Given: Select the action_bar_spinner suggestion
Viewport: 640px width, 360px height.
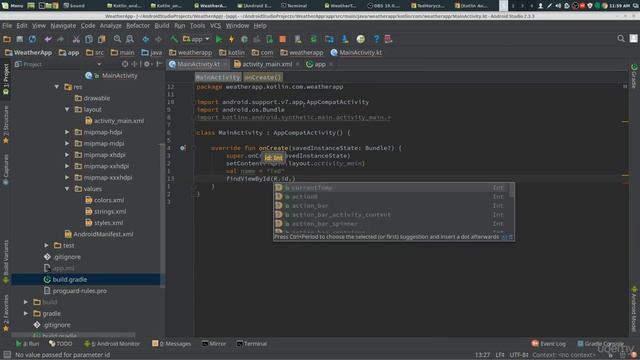Looking at the screenshot, I should click(391, 224).
